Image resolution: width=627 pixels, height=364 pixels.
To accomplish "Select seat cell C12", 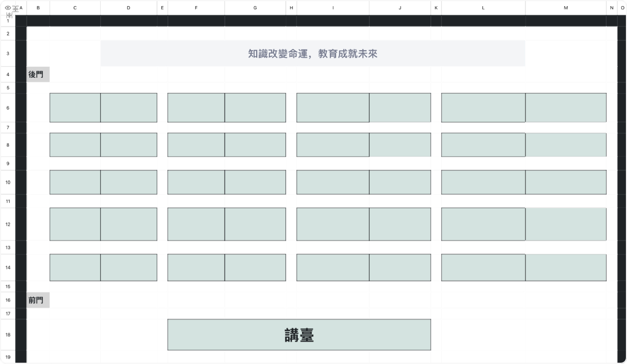I will pyautogui.click(x=75, y=224).
